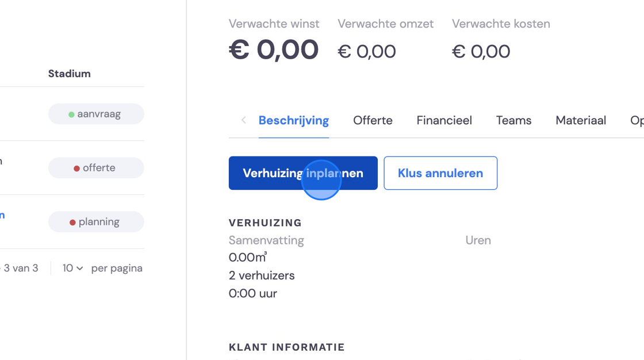This screenshot has width=644, height=360.
Task: Go to the Materiaal tab
Action: [581, 120]
